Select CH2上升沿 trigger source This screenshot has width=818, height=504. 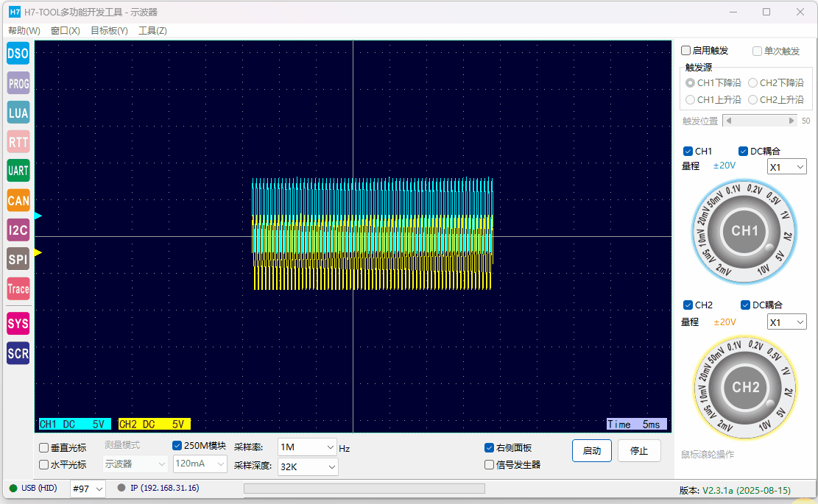pos(752,99)
